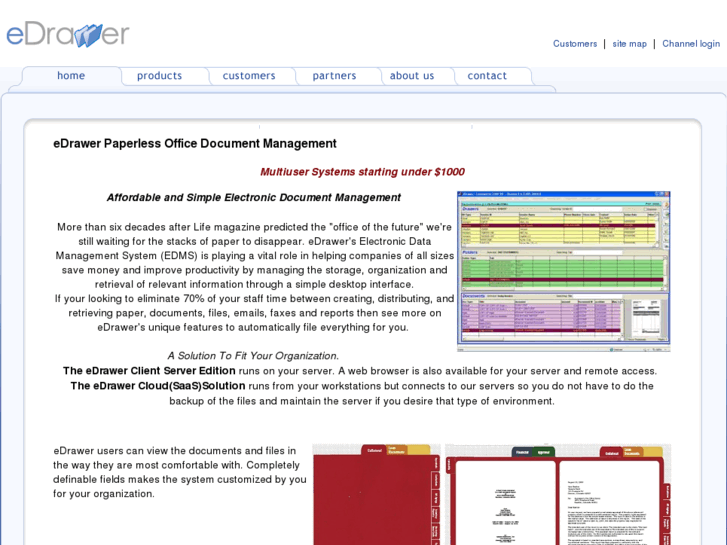Switch to the products tab
The width and height of the screenshot is (727, 545).
(x=159, y=76)
